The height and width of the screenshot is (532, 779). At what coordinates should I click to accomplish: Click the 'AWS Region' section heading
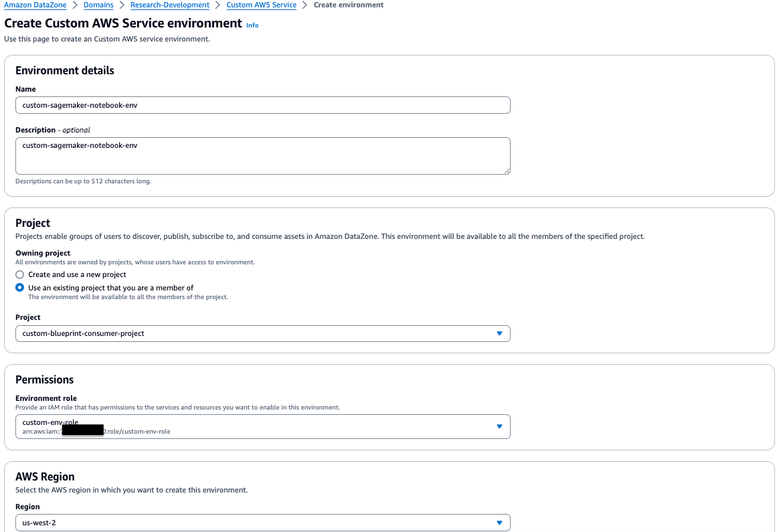[x=45, y=476]
